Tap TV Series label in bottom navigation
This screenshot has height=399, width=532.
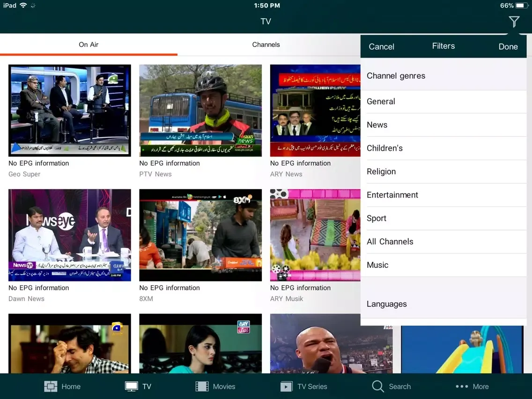click(312, 386)
